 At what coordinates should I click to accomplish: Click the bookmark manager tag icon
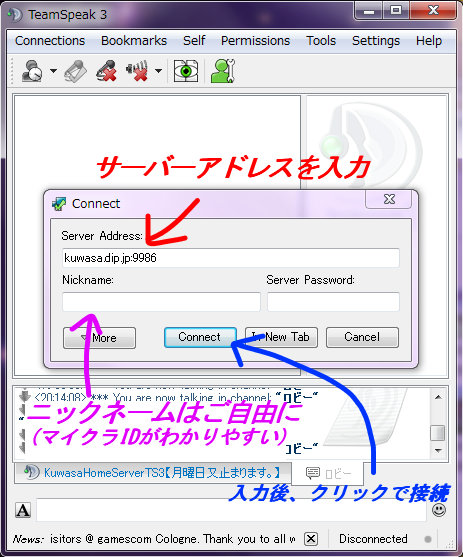tap(76, 71)
